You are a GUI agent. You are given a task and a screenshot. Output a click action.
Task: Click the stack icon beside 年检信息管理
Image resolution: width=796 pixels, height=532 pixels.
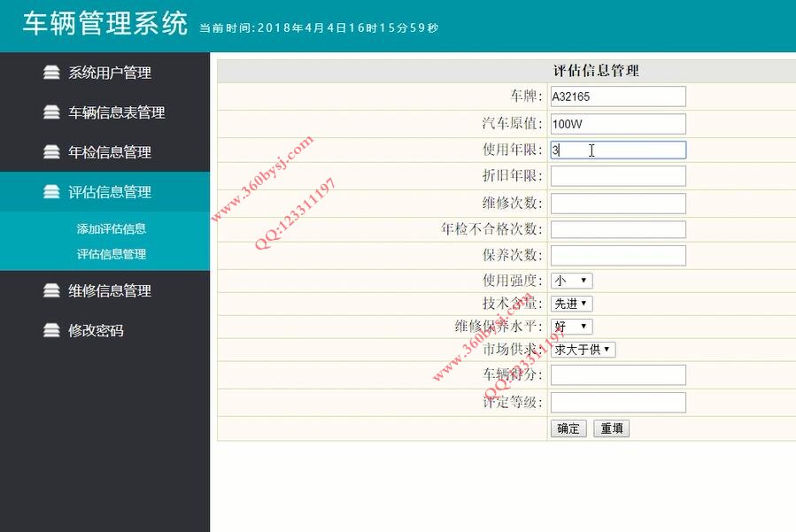[x=51, y=151]
